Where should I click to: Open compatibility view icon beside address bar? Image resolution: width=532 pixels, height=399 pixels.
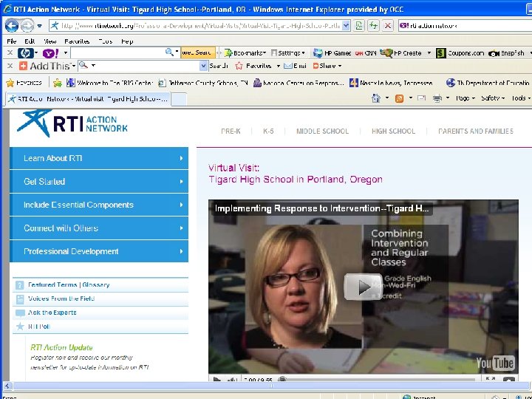359,25
